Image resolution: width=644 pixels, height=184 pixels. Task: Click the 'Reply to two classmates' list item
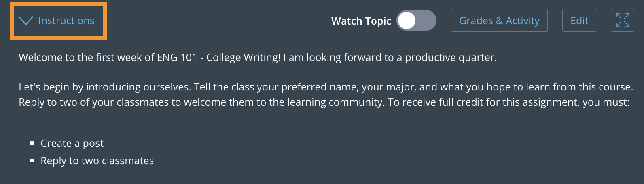(x=97, y=161)
